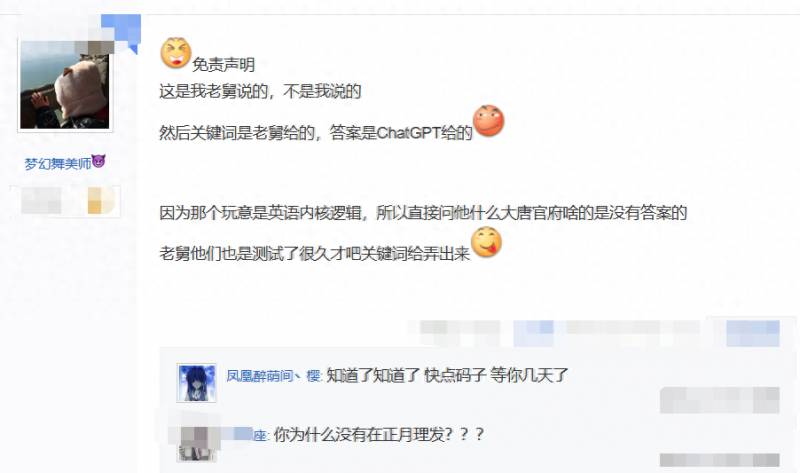Click the 免责声明 post text line
Screen dimensions: 800x473
[x=223, y=65]
